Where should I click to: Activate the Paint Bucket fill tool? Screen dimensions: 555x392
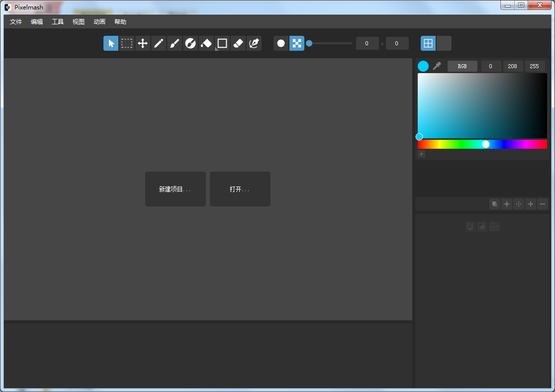tap(206, 43)
